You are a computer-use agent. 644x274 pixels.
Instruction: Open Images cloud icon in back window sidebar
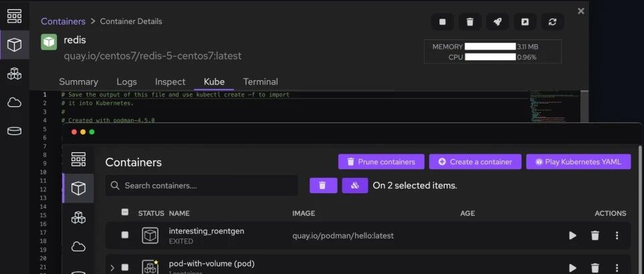pos(14,102)
